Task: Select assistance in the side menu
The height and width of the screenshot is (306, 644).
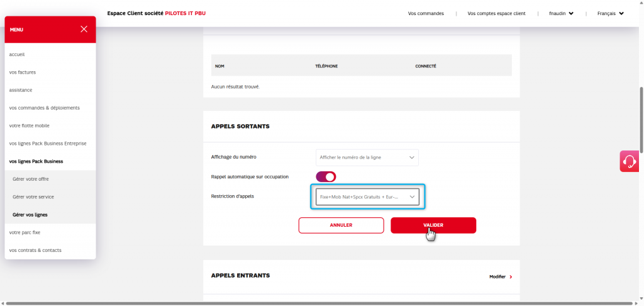Action: (21, 90)
